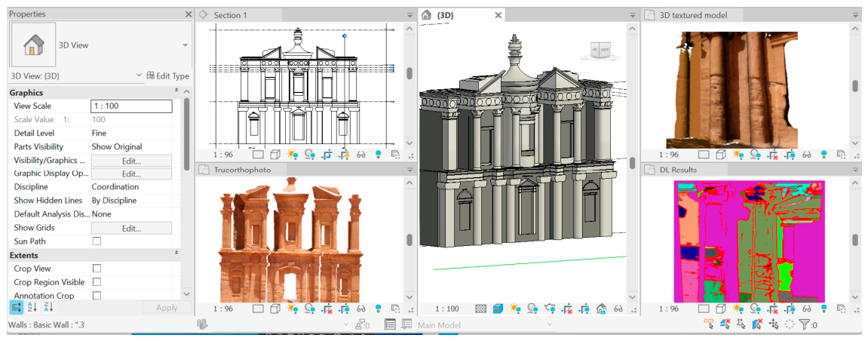
Task: Click Lock 3D view house icon
Action: point(601,309)
